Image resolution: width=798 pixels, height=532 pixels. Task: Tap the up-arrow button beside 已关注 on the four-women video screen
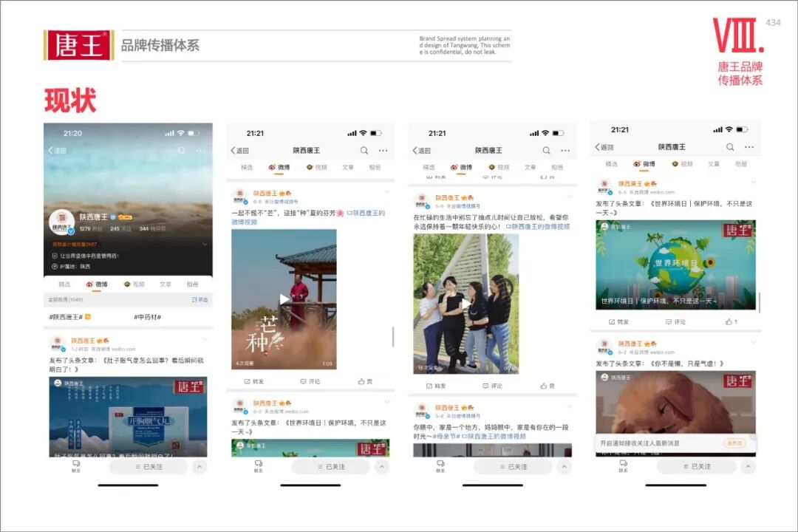click(x=564, y=467)
